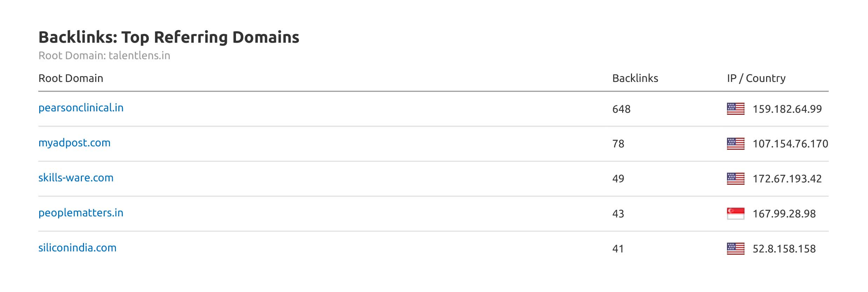Select the 78 backlinks value
The image size is (868, 292).
pyautogui.click(x=618, y=144)
